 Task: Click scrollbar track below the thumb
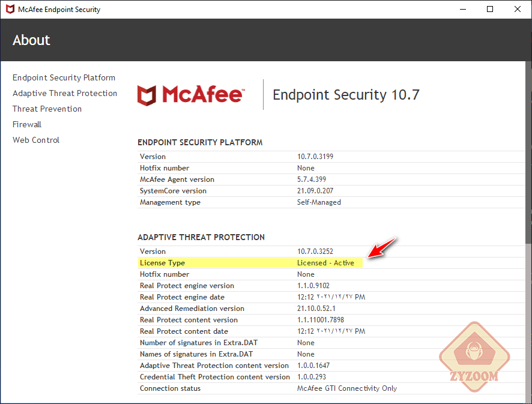click(528, 322)
